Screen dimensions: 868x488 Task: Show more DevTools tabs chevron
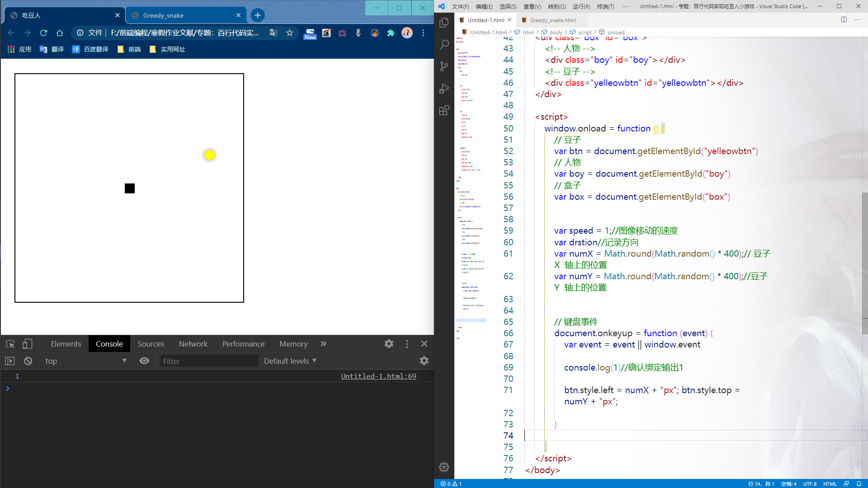tap(323, 344)
